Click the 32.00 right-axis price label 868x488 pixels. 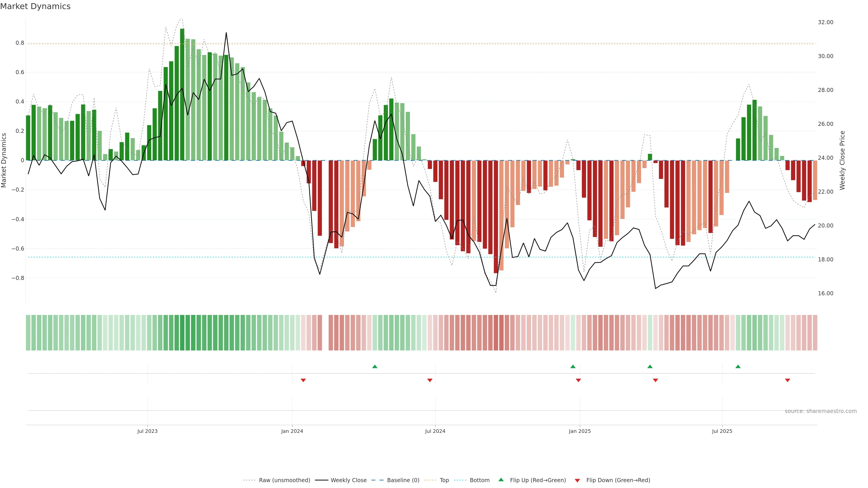point(825,22)
